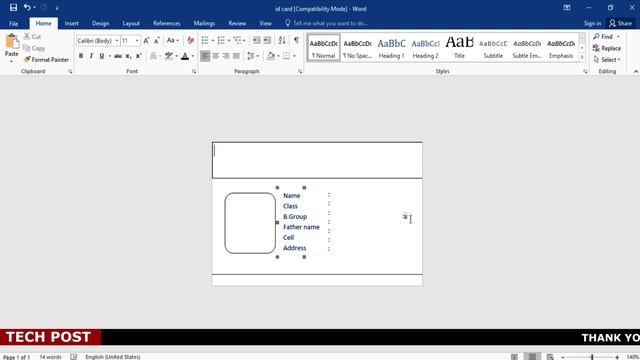Click Shrink Font size icon
Viewport: 640px width, 360px height.
(x=157, y=40)
